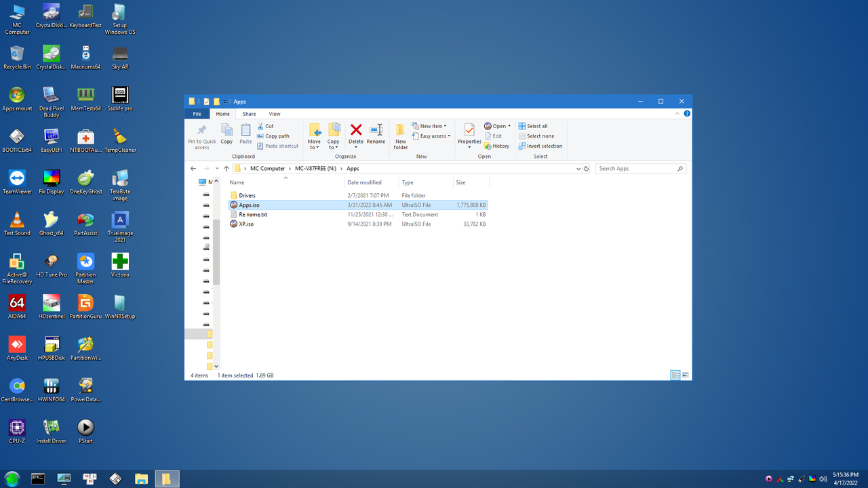The image size is (868, 488).
Task: Switch to the View ribbon tab
Action: point(275,114)
